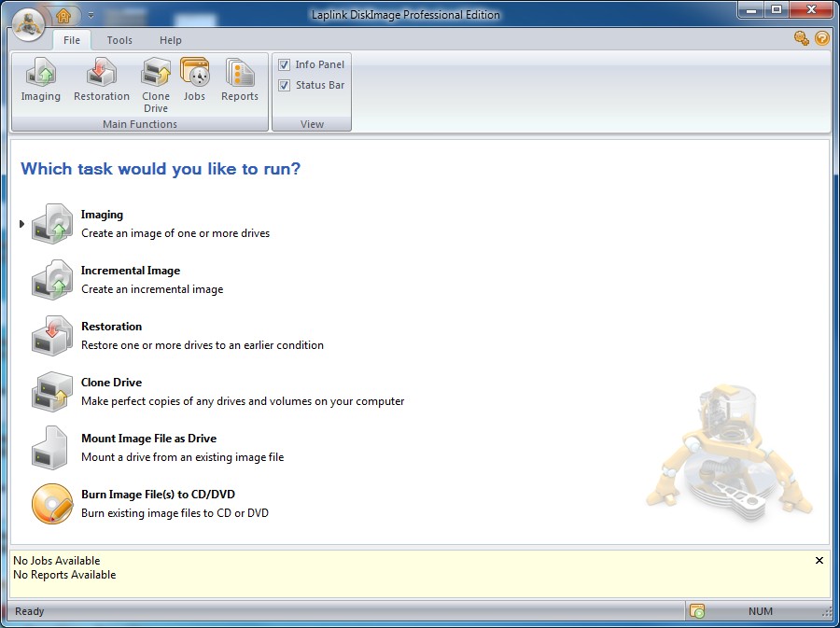This screenshot has width=840, height=628.
Task: Click the Mount Image File task icon
Action: point(49,448)
